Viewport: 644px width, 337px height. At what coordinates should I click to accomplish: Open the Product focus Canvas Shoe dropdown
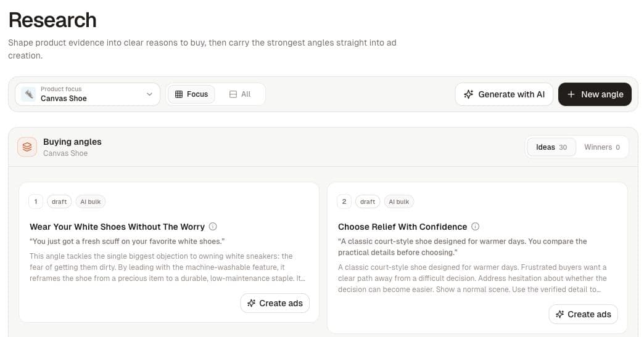tap(88, 94)
